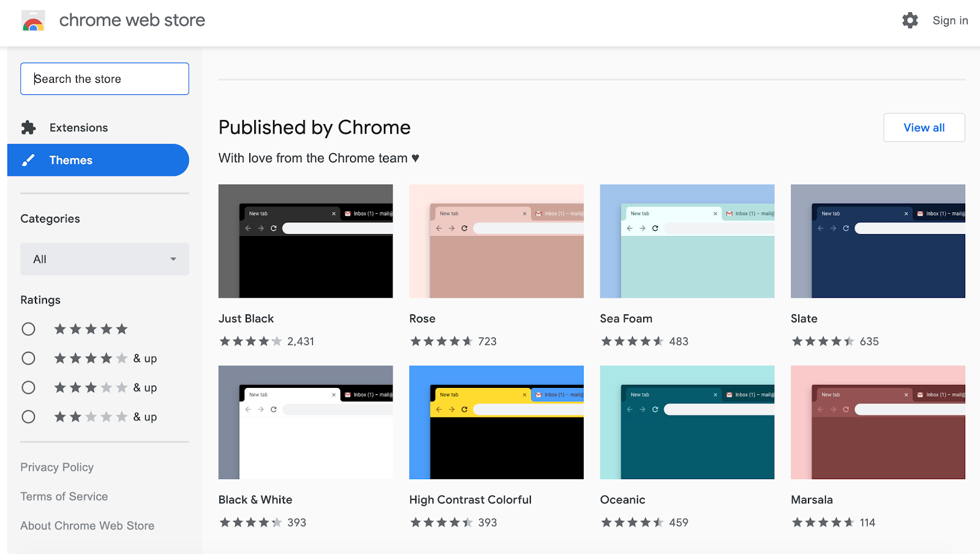Select the Themes section
Screen dimensions: 980x554
coord(98,160)
